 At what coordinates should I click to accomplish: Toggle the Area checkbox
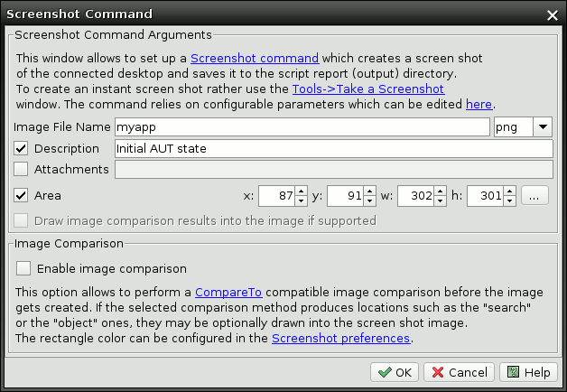point(22,195)
